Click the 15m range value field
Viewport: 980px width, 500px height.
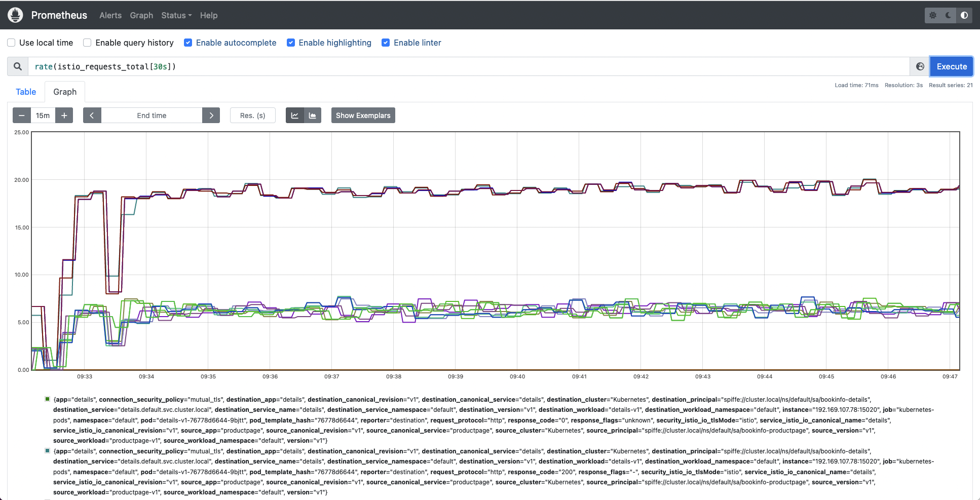click(43, 116)
